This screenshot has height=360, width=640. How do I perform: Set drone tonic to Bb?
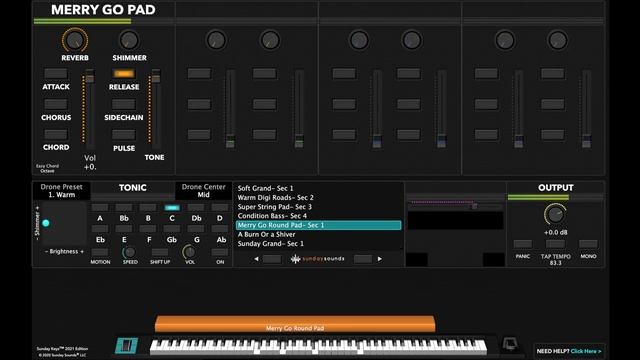[x=124, y=208]
